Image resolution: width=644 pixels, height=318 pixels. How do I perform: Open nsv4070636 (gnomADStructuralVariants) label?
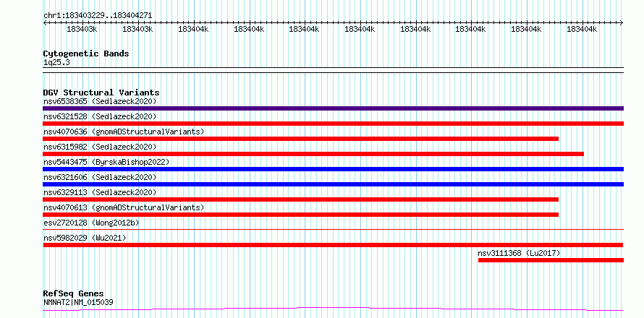coord(124,132)
